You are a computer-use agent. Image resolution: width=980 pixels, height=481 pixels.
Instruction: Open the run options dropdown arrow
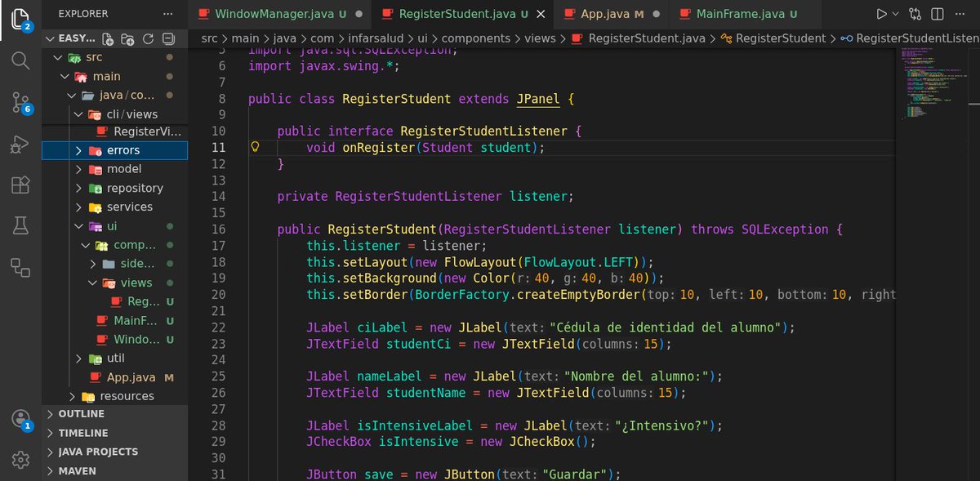[x=896, y=14]
